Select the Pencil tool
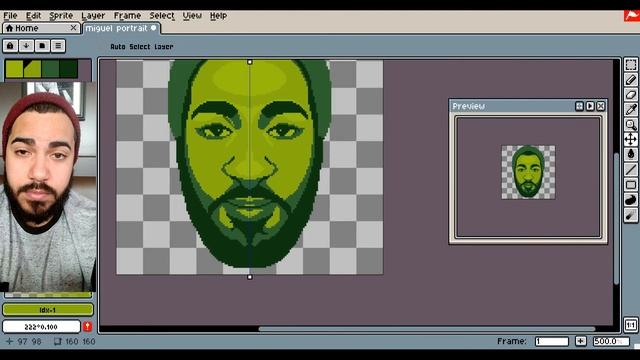Viewport: 640px width, 360px height. pos(631,80)
